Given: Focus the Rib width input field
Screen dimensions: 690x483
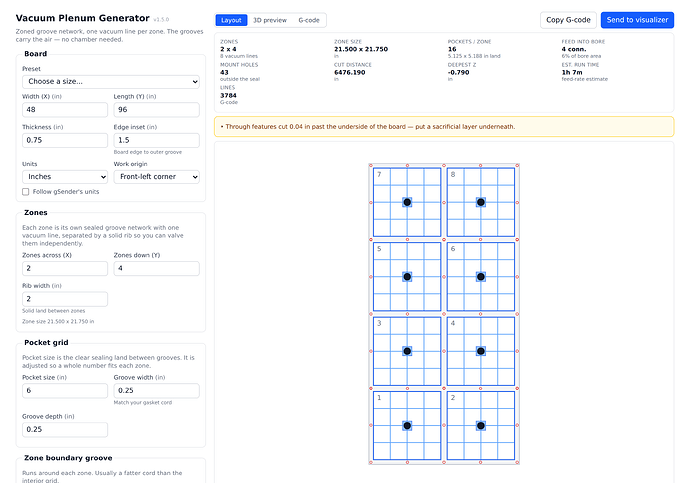Looking at the screenshot, I should click(65, 299).
